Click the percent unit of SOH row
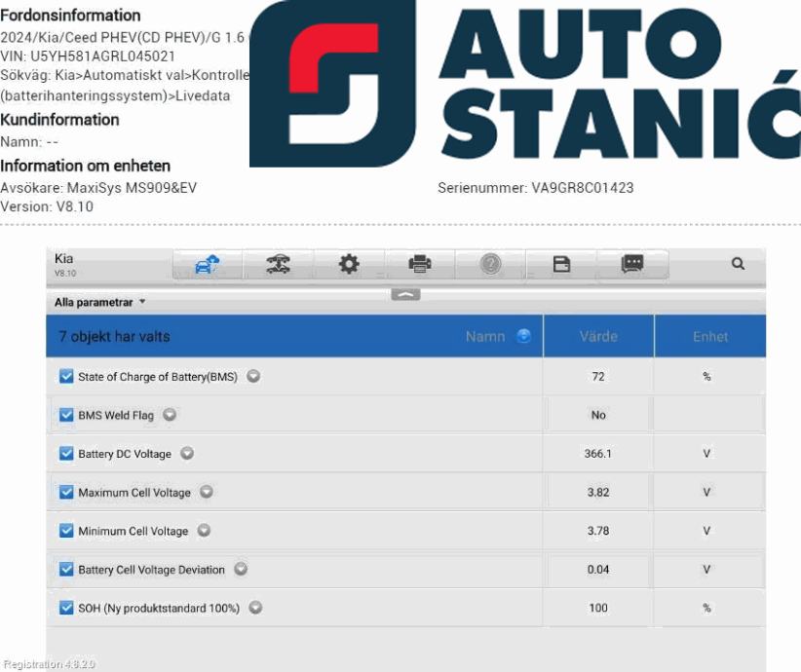Viewport: 801px width, 672px height. click(706, 608)
